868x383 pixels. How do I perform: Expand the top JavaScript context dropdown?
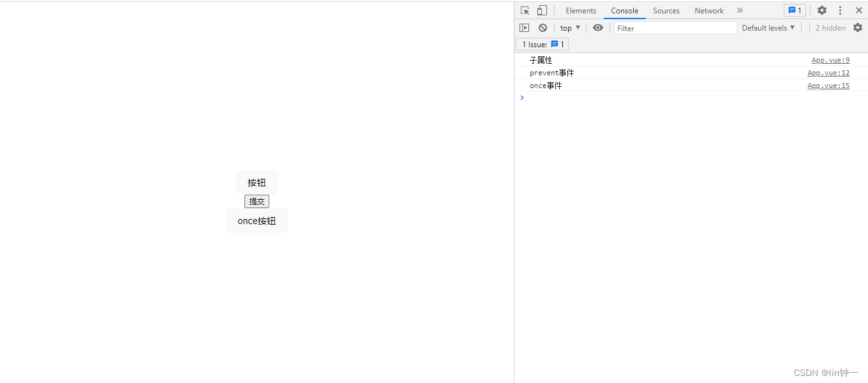click(570, 28)
